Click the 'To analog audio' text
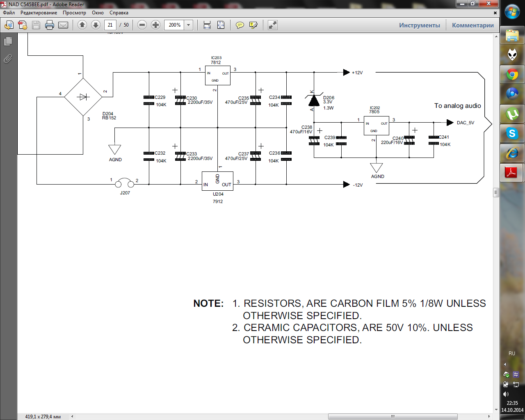This screenshot has height=420, width=525. (x=458, y=106)
